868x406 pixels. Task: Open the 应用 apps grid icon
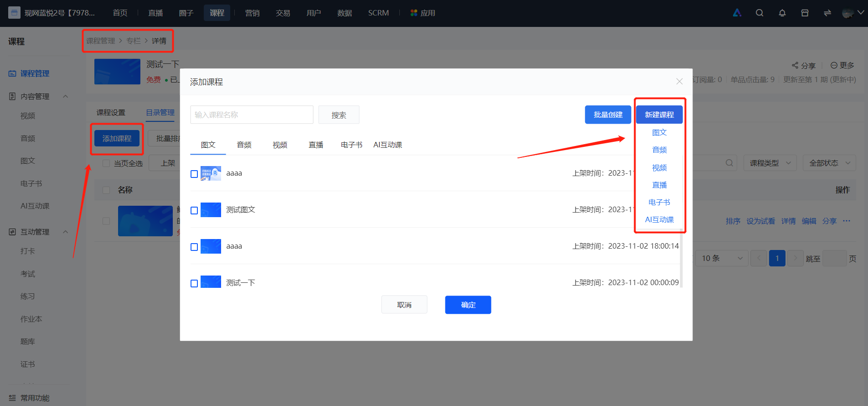point(414,13)
